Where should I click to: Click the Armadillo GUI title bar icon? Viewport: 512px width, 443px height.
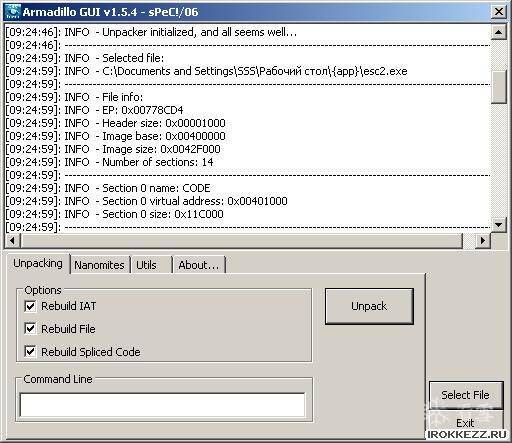tap(13, 12)
